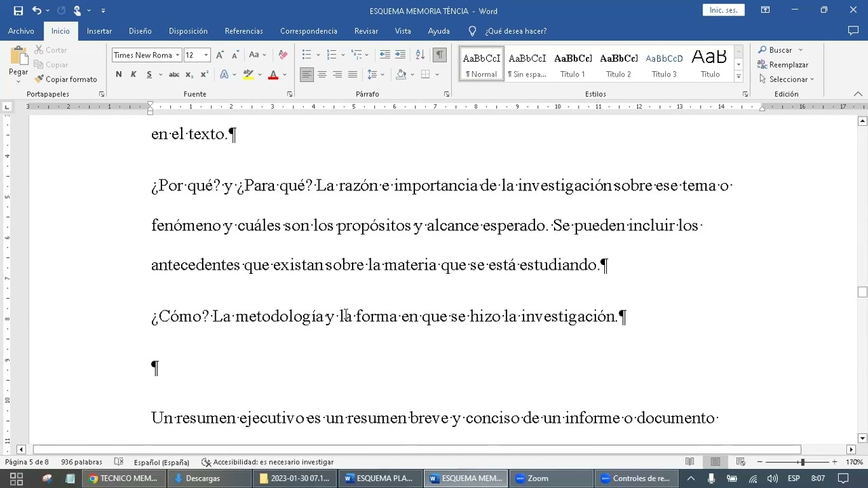Toggle left alignment button

(307, 75)
